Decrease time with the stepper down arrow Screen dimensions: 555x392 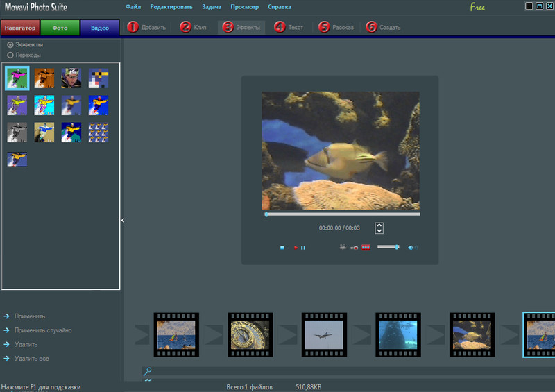click(379, 231)
